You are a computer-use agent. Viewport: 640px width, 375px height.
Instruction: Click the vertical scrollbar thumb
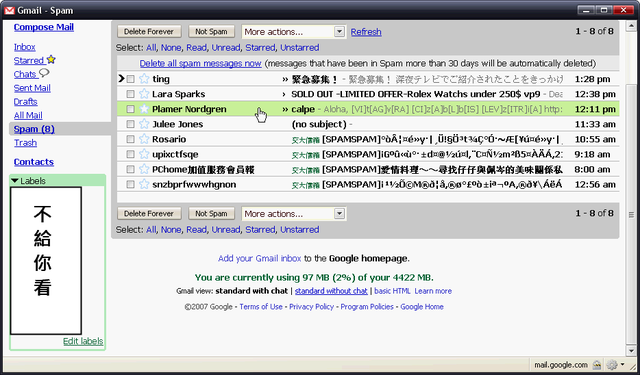631,214
